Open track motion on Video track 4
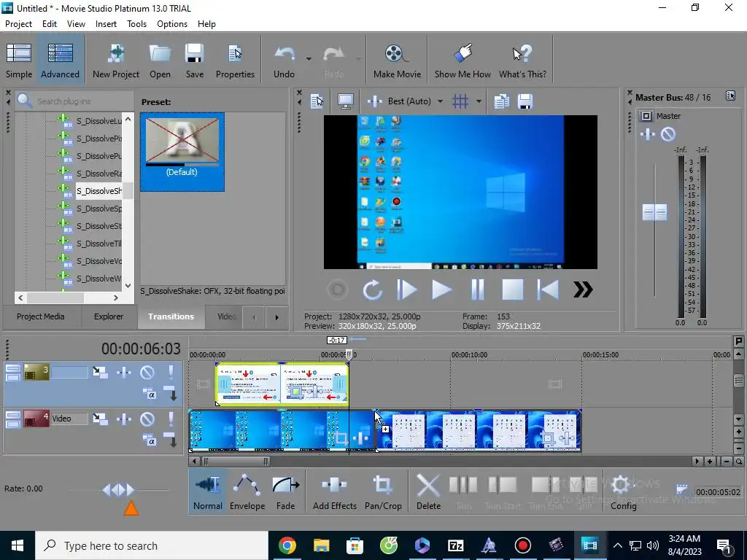Image resolution: width=747 pixels, height=560 pixels. pos(100,419)
